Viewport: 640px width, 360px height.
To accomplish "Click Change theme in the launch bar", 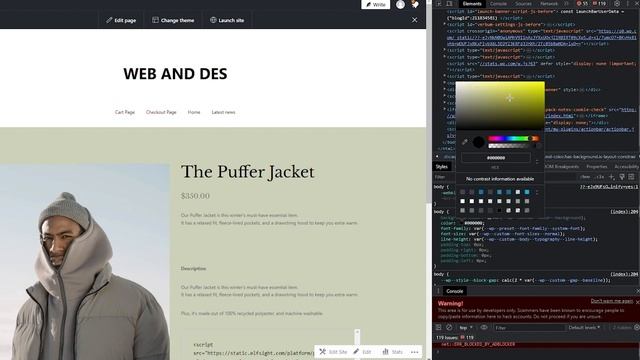I will pos(173,20).
